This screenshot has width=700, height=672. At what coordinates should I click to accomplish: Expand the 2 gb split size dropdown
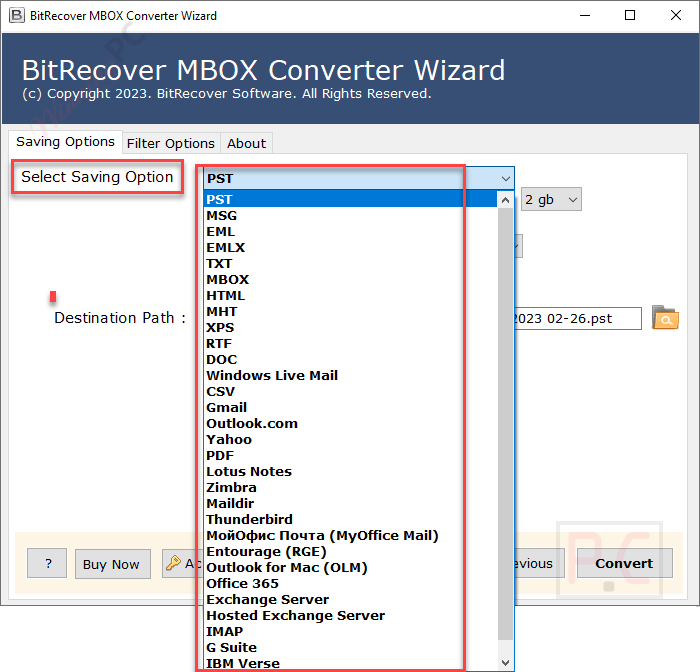[551, 199]
